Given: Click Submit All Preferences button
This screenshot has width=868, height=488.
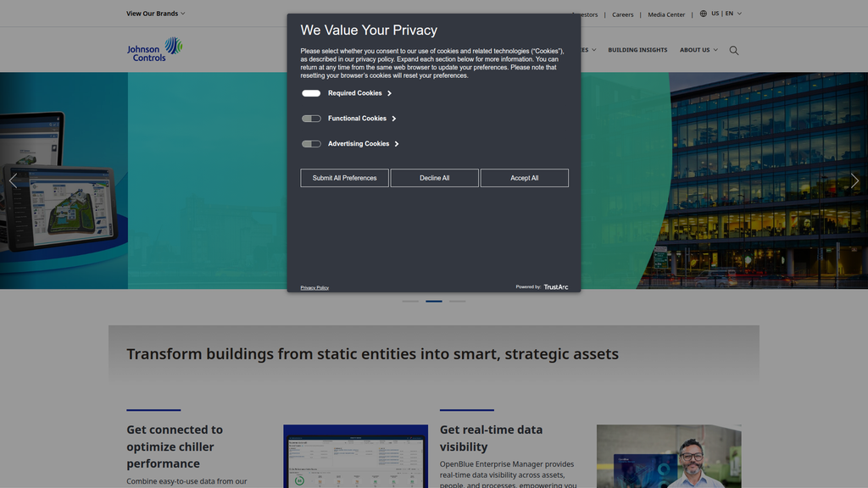Looking at the screenshot, I should click(x=344, y=178).
